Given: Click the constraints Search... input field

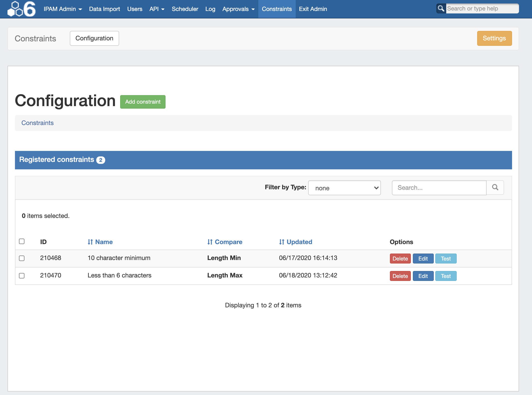Looking at the screenshot, I should [x=439, y=188].
